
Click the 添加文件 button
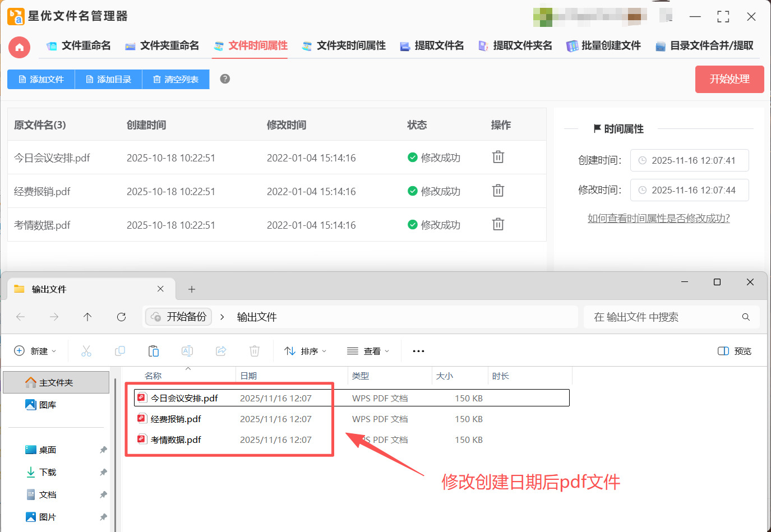[41, 80]
